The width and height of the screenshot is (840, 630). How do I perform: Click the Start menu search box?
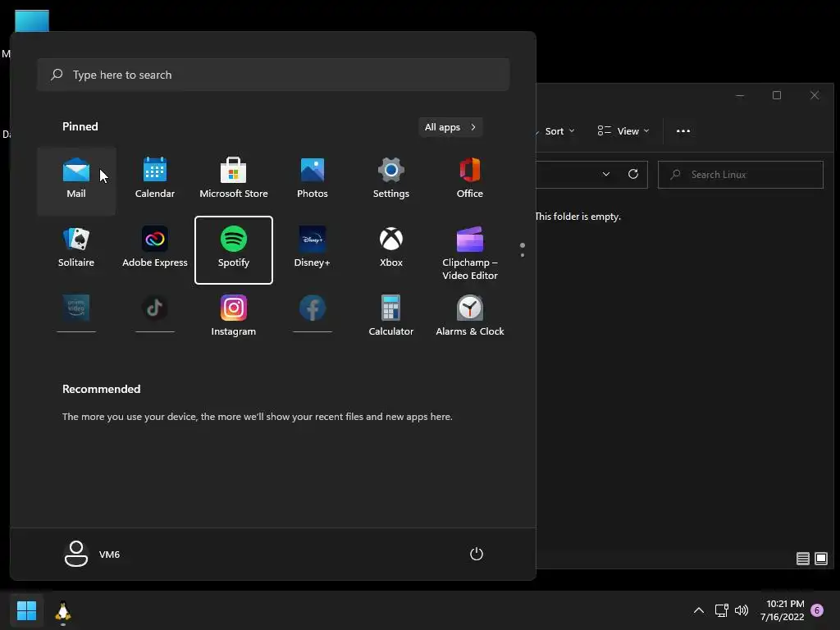pos(273,75)
